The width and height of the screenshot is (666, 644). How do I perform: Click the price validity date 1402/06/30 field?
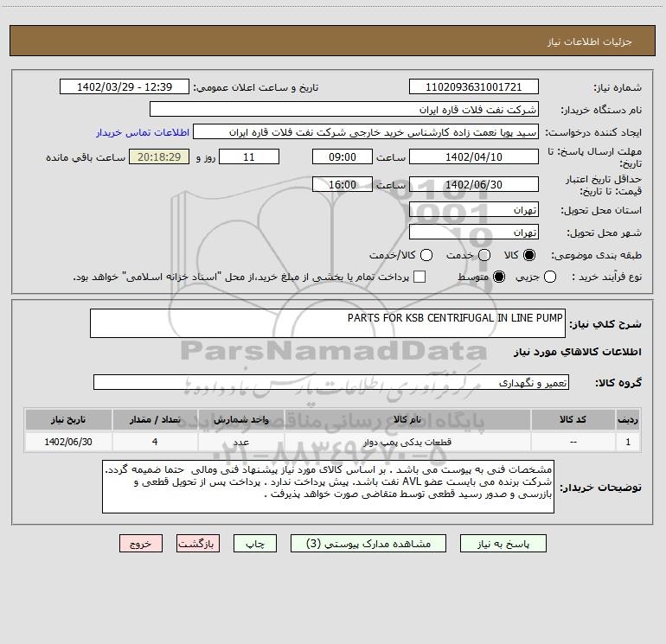click(474, 185)
